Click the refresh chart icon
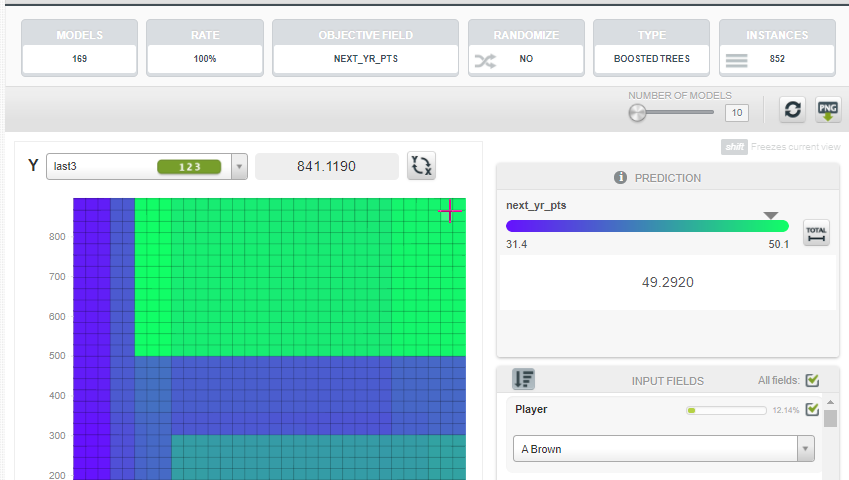849x480 pixels. (x=793, y=110)
